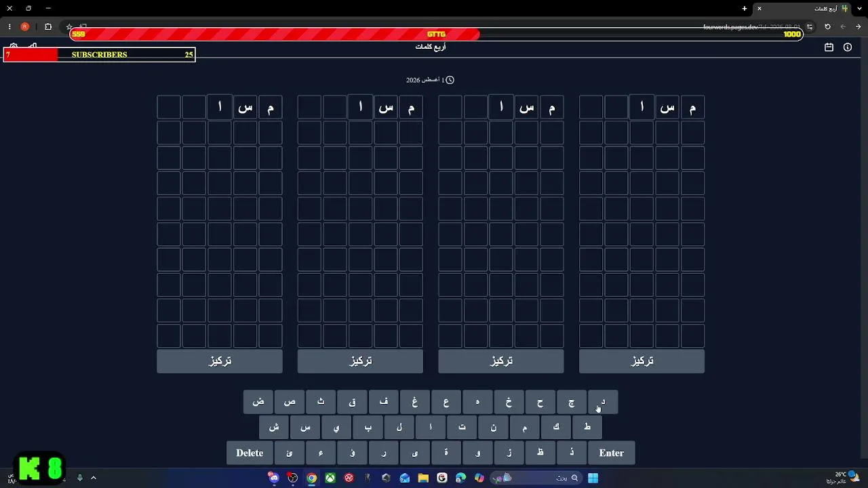Viewport: 868px width, 488px height.
Task: Tap the ق key on the keyboard
Action: pos(352,402)
